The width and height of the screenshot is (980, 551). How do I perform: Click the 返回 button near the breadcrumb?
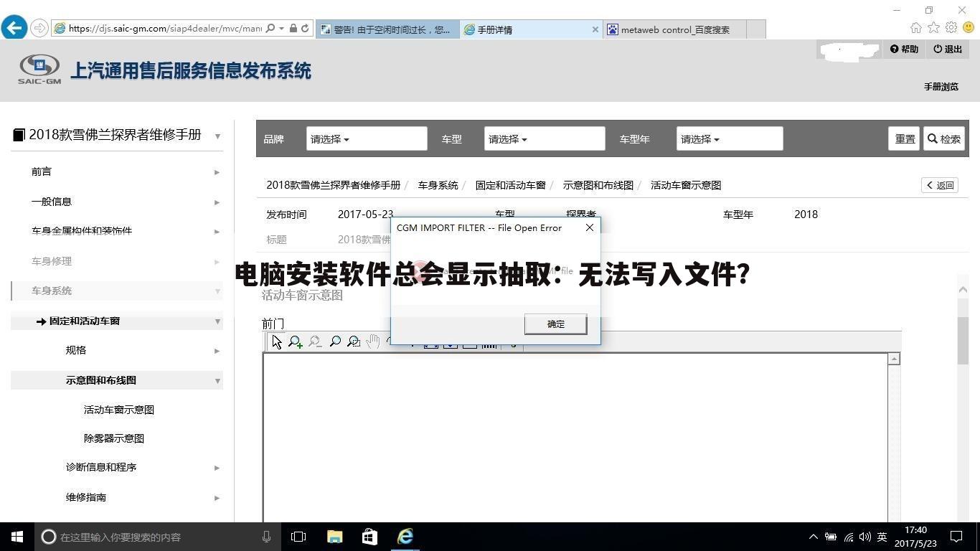pos(939,184)
